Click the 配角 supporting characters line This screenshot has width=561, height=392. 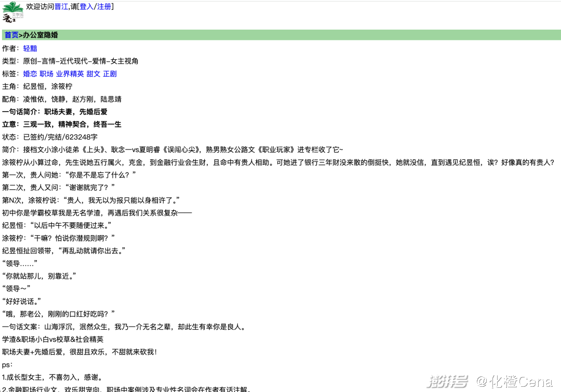click(x=61, y=99)
